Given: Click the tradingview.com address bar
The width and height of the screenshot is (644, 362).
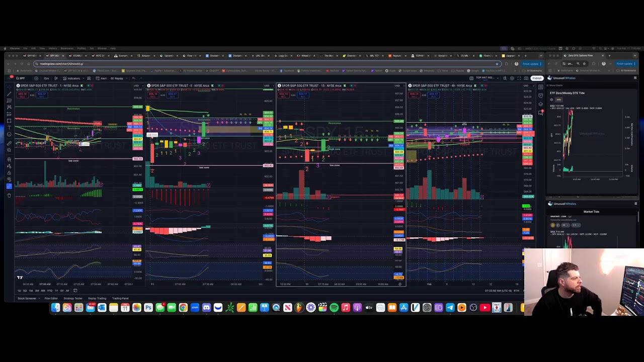Looking at the screenshot, I should click(x=267, y=64).
